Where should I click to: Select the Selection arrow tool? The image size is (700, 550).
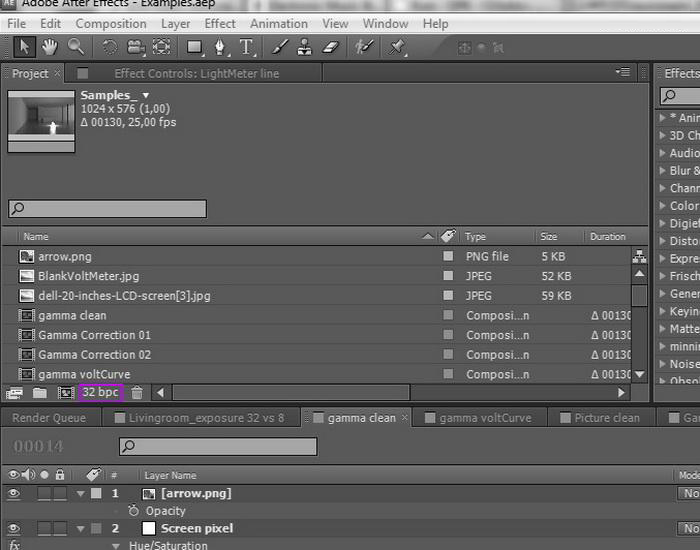point(24,47)
